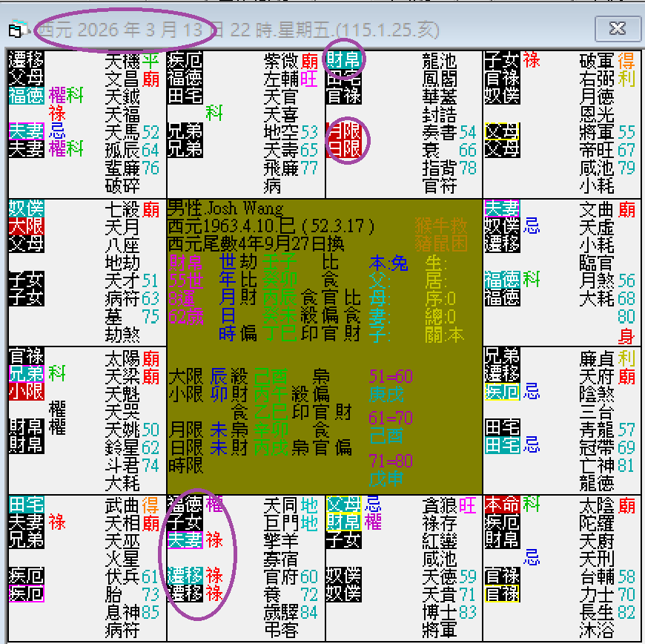This screenshot has height=644, width=645.
Task: Select the cyan-highlighted 財帛 palace label
Action: [342, 61]
